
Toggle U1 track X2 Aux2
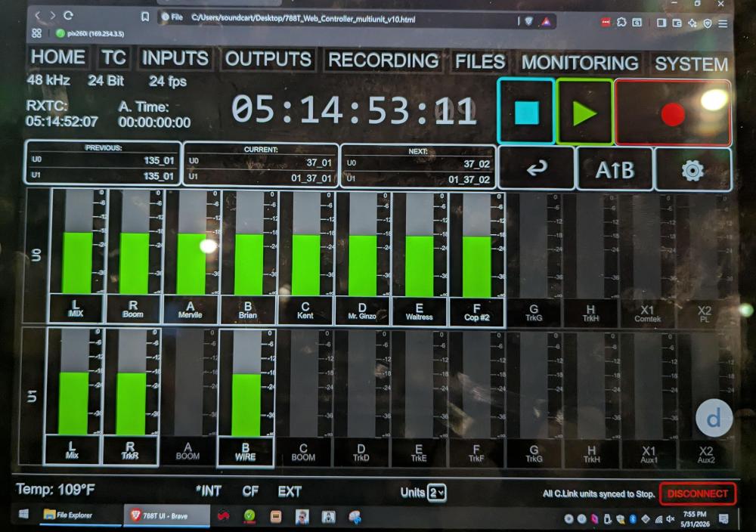(x=706, y=454)
